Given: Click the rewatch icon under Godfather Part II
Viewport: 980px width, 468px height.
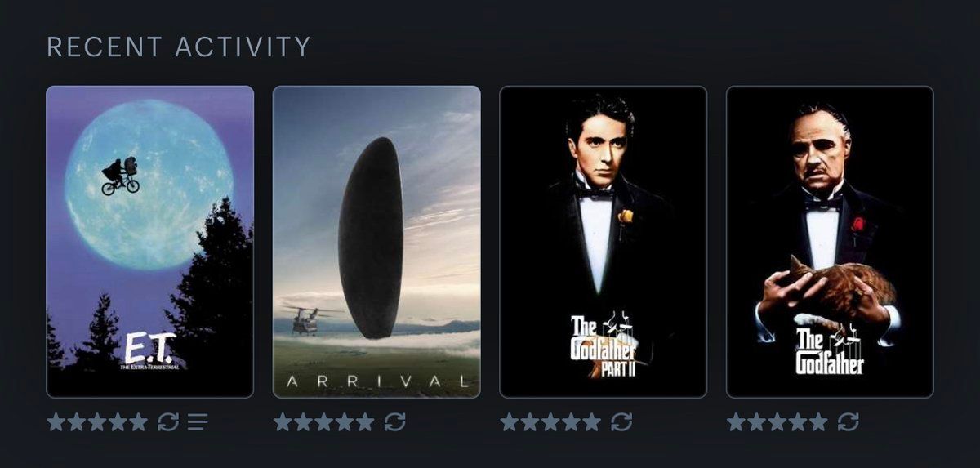Looking at the screenshot, I should click(x=621, y=421).
